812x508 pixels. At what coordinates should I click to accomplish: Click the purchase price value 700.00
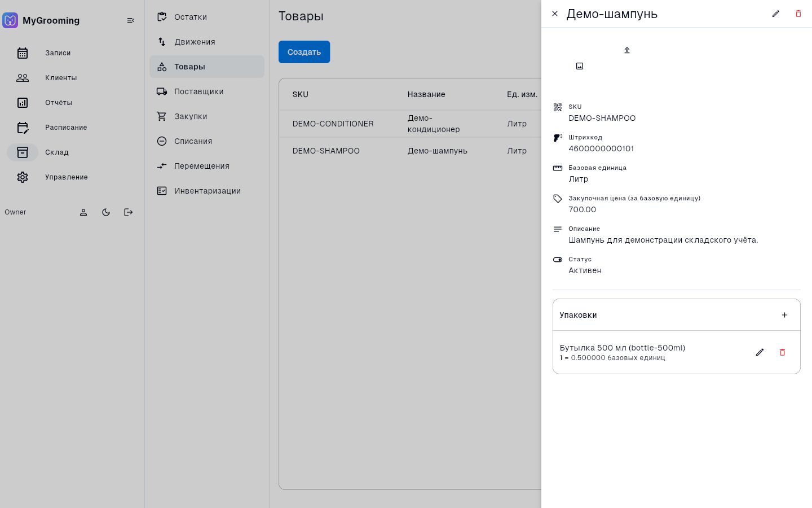coord(582,209)
